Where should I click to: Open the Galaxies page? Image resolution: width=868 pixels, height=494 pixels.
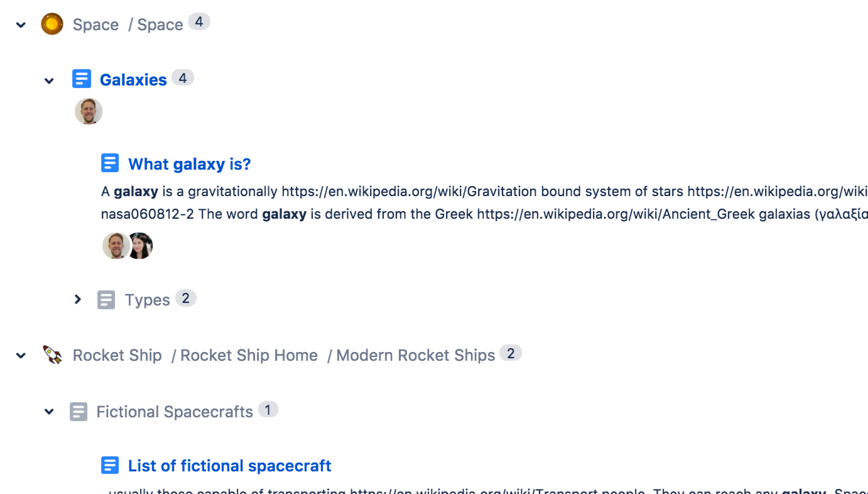point(133,79)
